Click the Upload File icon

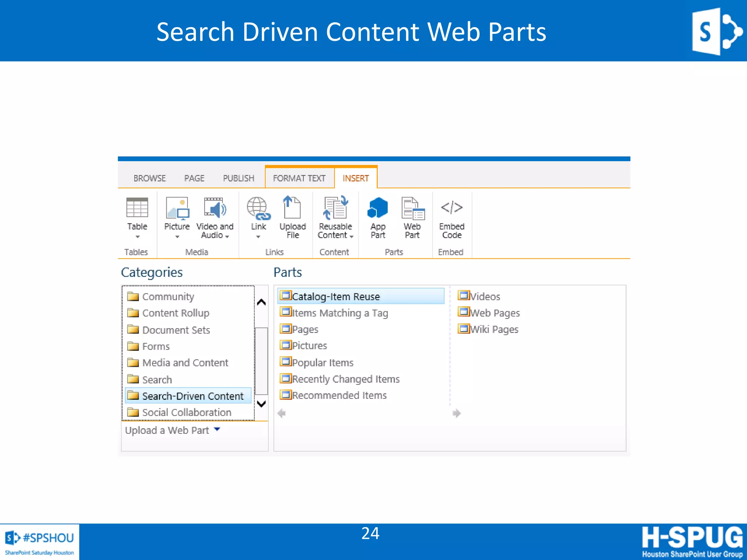[292, 207]
